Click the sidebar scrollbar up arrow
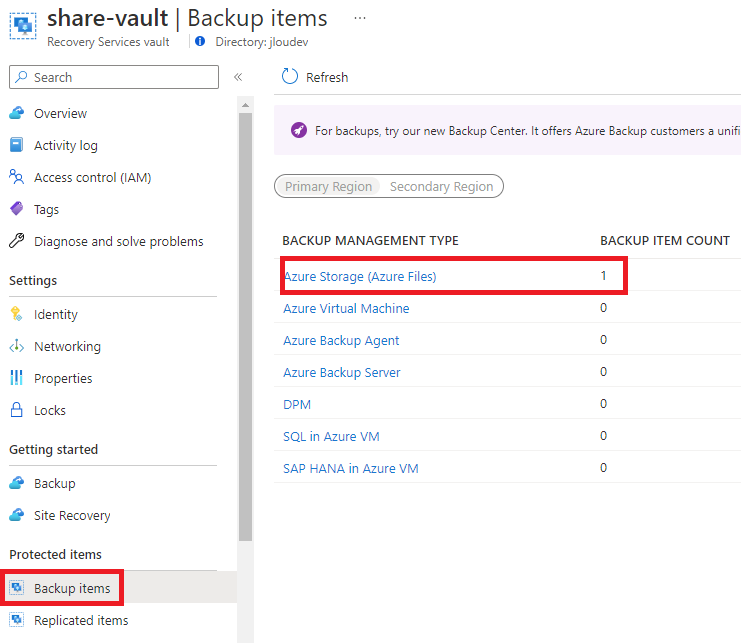This screenshot has width=741, height=643. point(245,105)
